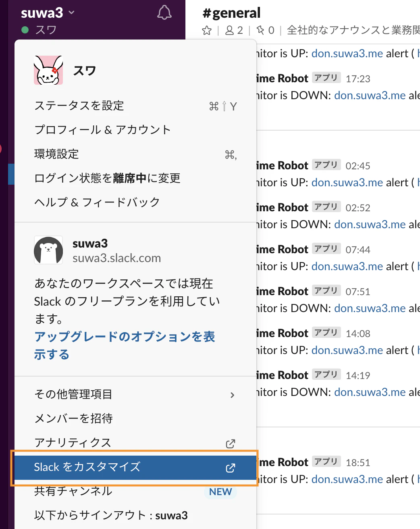Choose ログイン状態を離席中に変更

[135, 178]
